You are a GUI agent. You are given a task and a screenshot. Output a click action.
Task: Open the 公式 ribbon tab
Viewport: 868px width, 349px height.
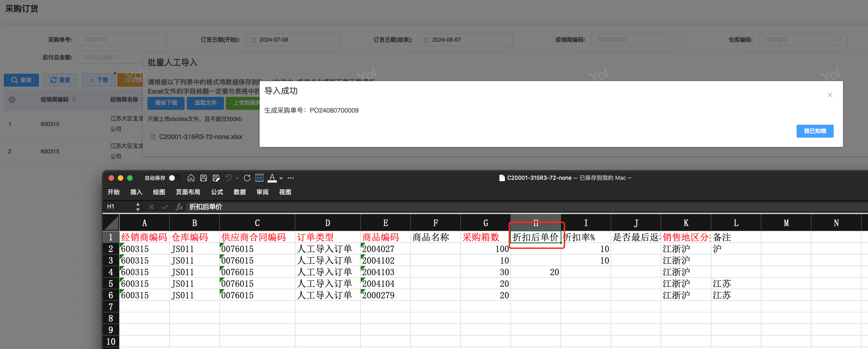pyautogui.click(x=217, y=192)
